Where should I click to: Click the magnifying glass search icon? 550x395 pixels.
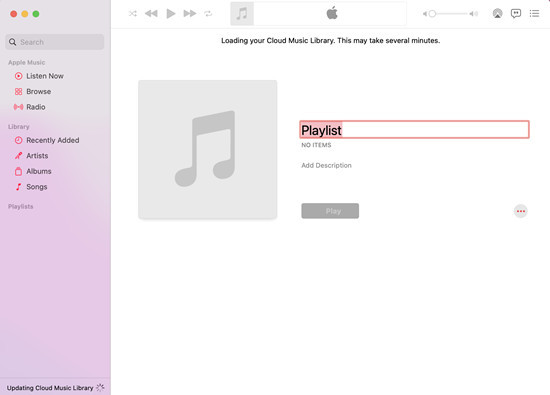(13, 42)
